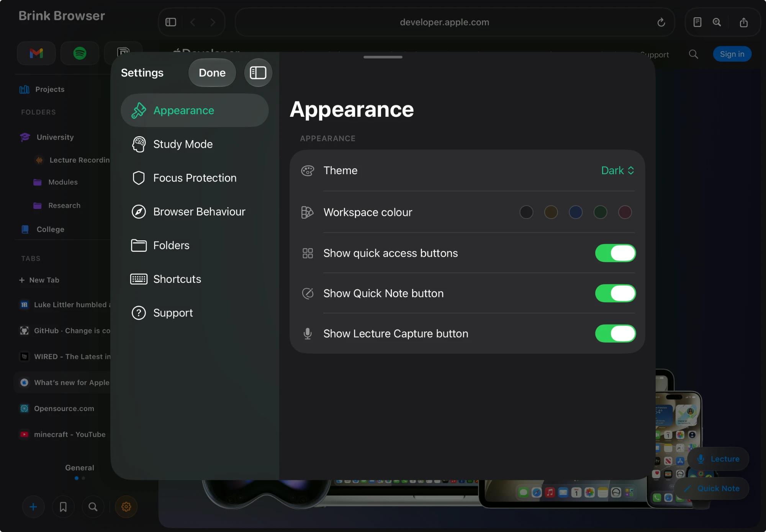Open reader view icon in toolbar
This screenshot has height=532, width=766.
tap(697, 22)
